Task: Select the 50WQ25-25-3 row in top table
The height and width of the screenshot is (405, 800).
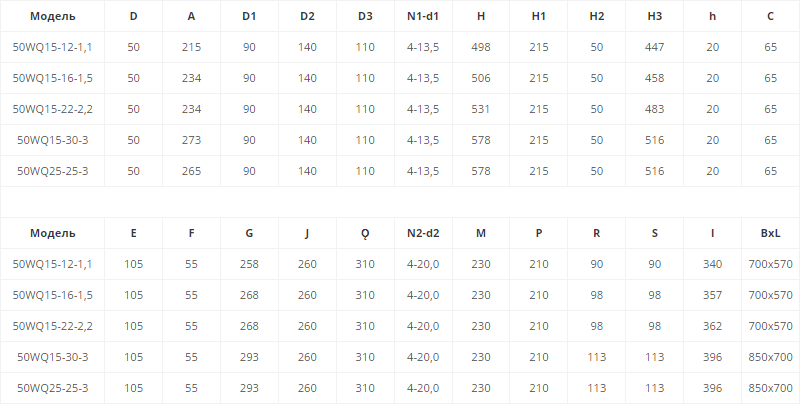Action: pyautogui.click(x=52, y=171)
